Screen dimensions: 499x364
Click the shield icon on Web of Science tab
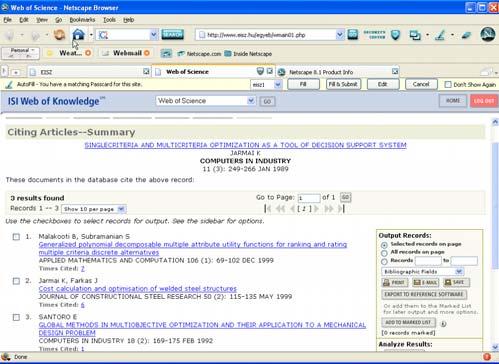click(260, 71)
